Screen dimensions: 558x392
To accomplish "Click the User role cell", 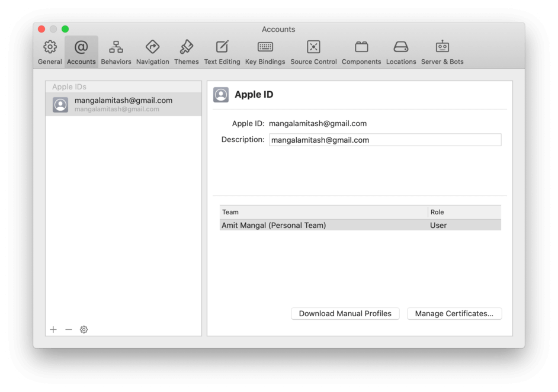I will (x=438, y=225).
